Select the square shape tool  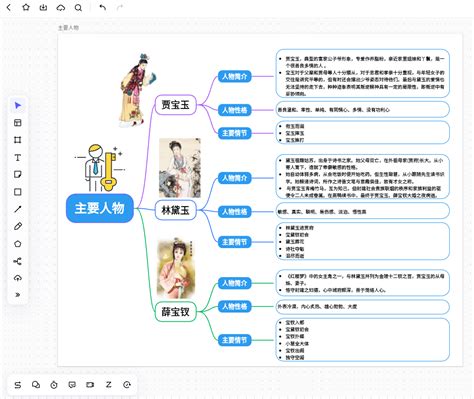pyautogui.click(x=18, y=192)
